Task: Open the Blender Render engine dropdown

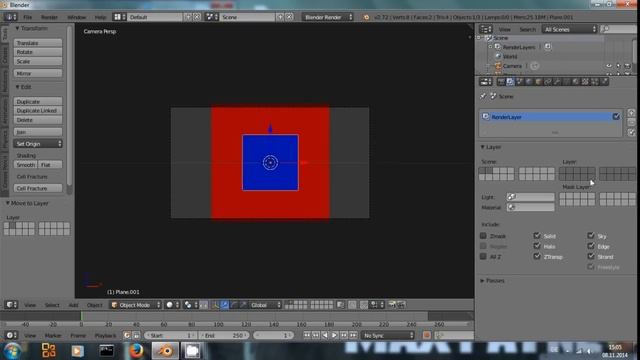Action: [328, 17]
